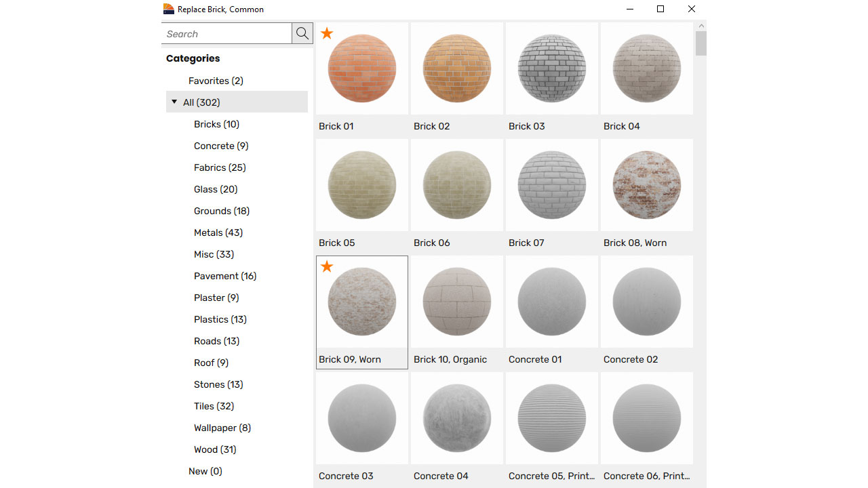Select the Brick 02 material thumbnail
The width and height of the screenshot is (868, 488).
[x=457, y=68]
